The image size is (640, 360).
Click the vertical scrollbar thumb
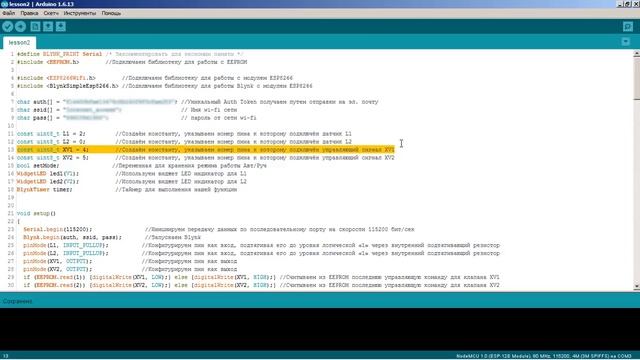point(636,78)
